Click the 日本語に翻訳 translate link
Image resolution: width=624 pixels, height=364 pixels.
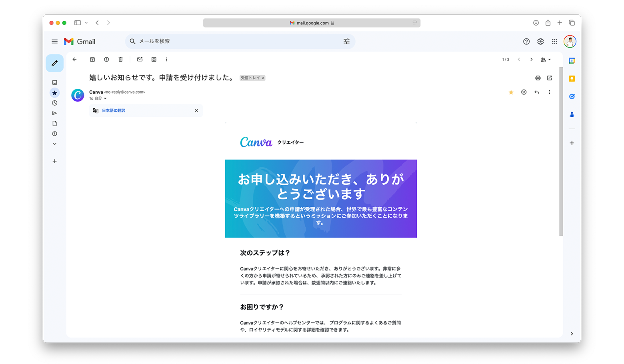click(114, 111)
